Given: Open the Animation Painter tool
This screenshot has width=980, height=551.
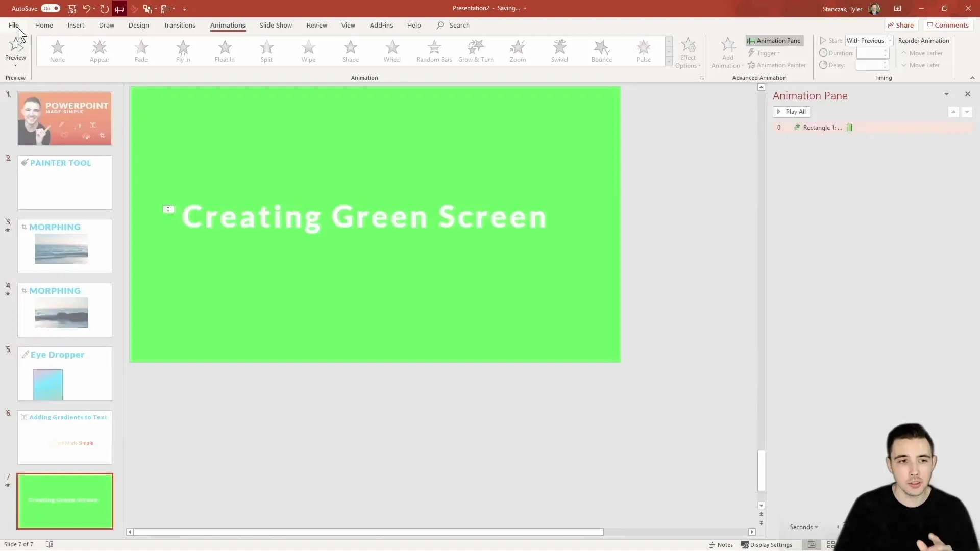Looking at the screenshot, I should (777, 65).
